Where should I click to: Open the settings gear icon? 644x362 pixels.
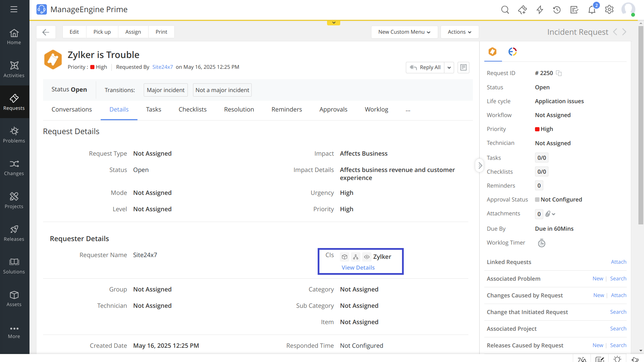pyautogui.click(x=609, y=10)
